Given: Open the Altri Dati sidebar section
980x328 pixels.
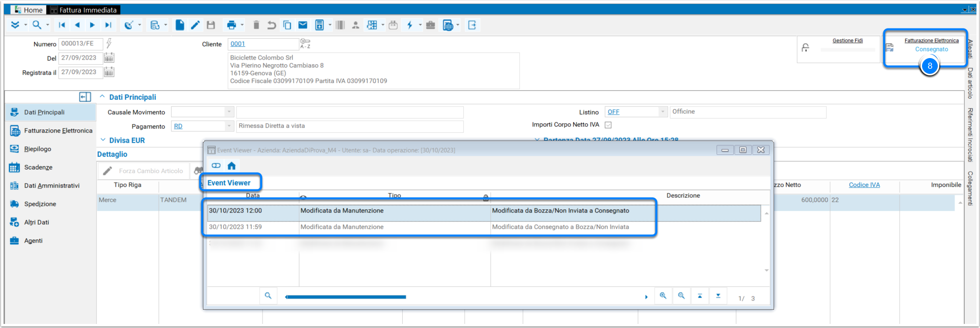Looking at the screenshot, I should tap(51, 222).
